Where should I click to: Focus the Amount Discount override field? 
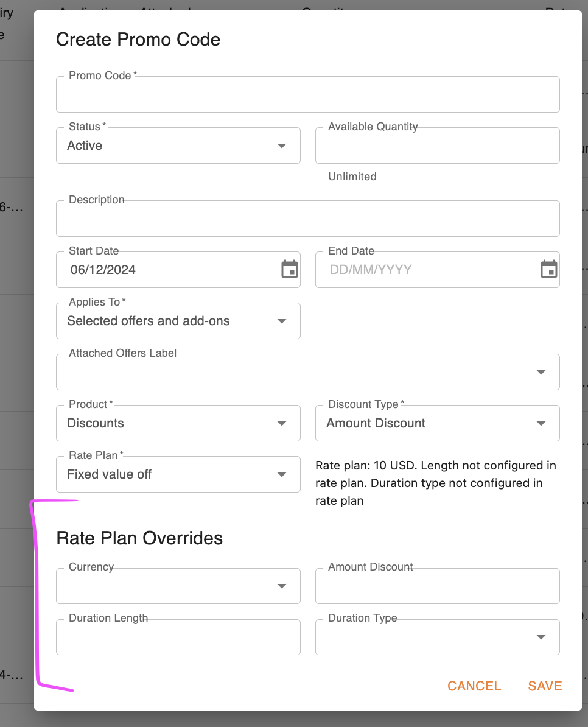(x=438, y=586)
